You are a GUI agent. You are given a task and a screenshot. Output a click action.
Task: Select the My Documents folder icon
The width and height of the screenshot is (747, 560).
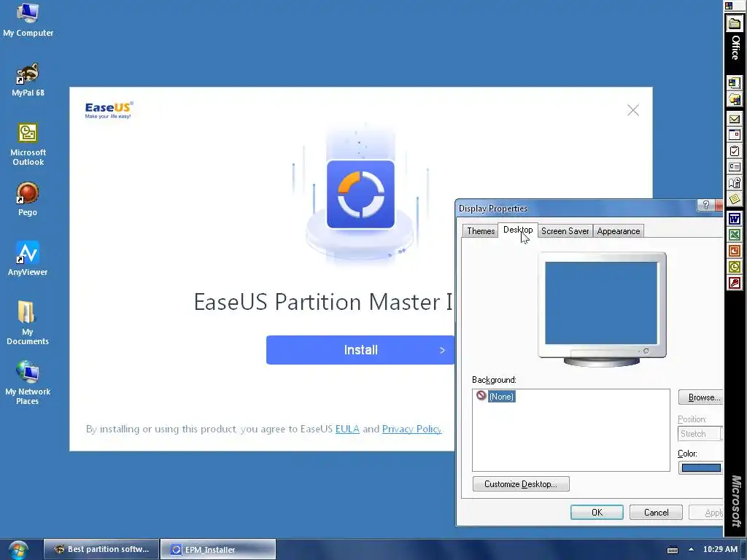click(x=28, y=323)
